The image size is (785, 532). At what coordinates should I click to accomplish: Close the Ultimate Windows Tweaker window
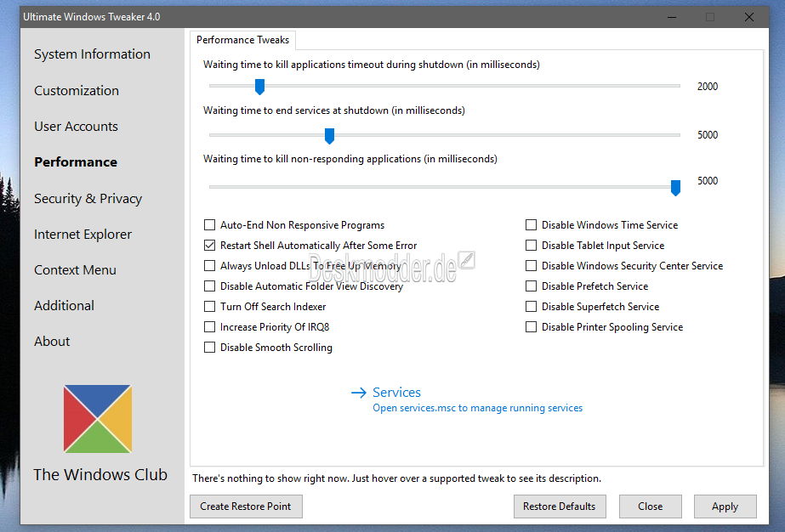click(x=749, y=17)
